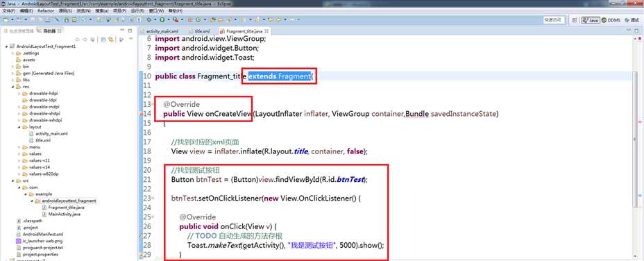Click the Collapse All icon in navigator

[103, 40]
